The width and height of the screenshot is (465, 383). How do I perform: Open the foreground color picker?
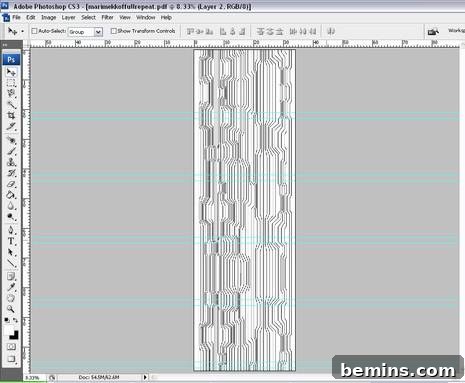click(x=8, y=330)
